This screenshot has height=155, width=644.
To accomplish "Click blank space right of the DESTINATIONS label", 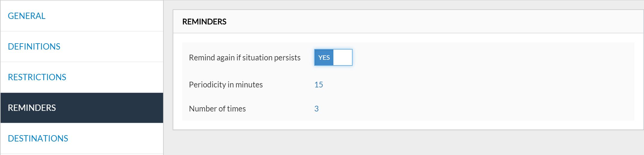I will click(x=120, y=138).
